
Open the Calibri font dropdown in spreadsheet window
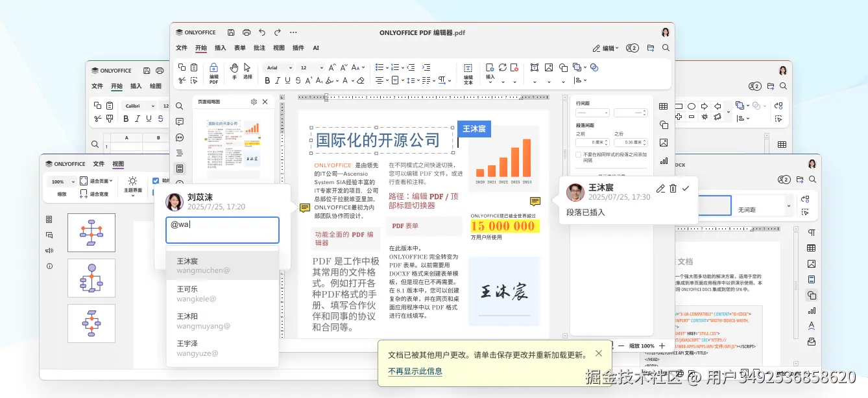[139, 106]
